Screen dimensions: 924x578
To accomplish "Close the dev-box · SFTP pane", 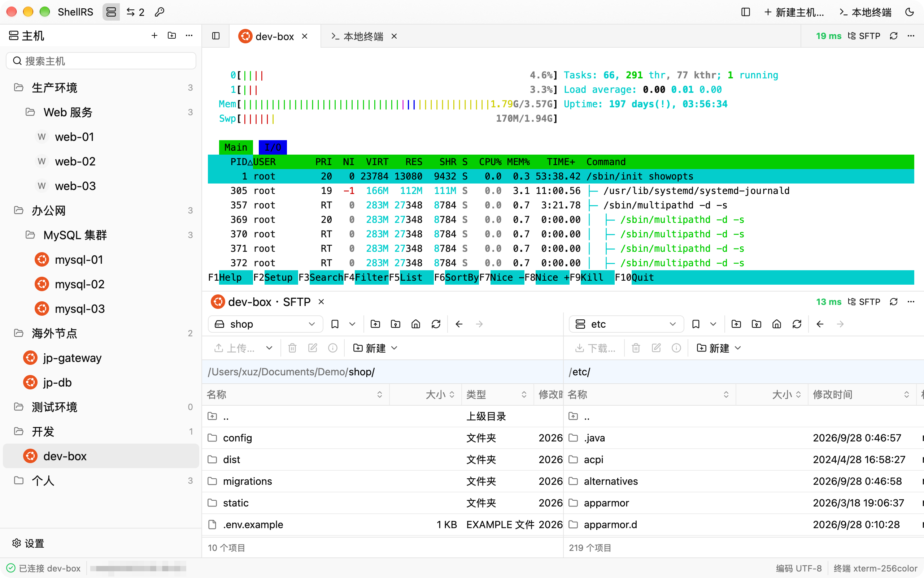I will 322,302.
